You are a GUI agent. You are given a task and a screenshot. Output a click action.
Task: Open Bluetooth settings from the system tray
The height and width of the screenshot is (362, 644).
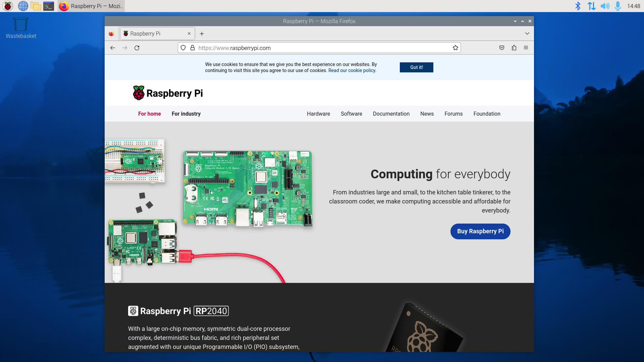pyautogui.click(x=578, y=6)
